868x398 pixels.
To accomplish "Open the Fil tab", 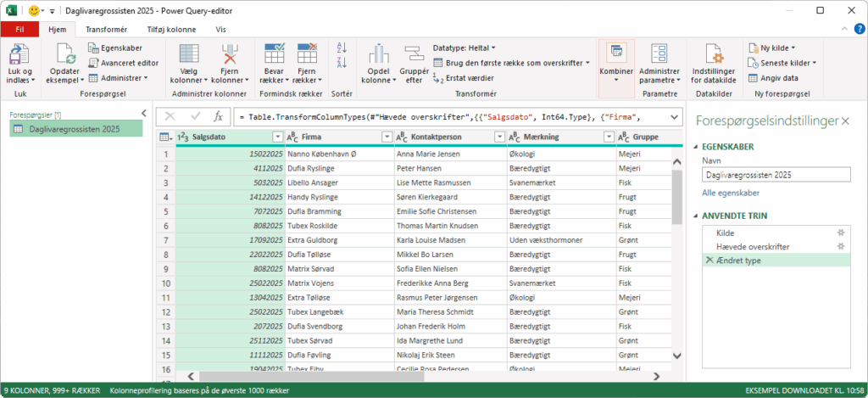I will click(19, 30).
